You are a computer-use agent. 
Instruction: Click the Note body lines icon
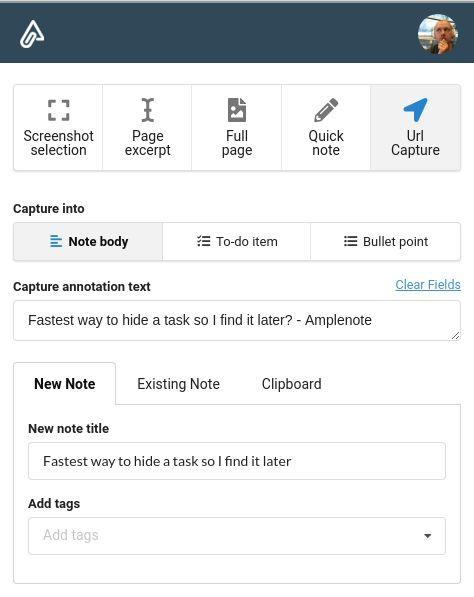56,241
